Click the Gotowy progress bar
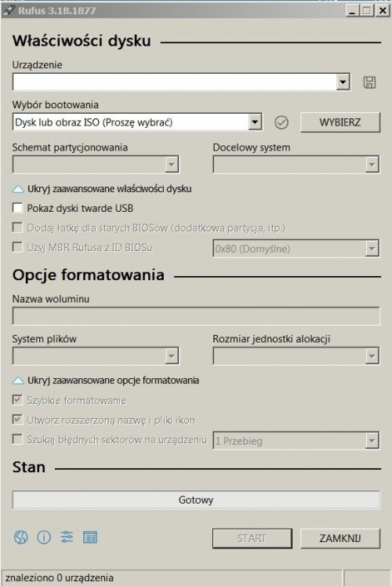392x586 pixels. (x=196, y=500)
